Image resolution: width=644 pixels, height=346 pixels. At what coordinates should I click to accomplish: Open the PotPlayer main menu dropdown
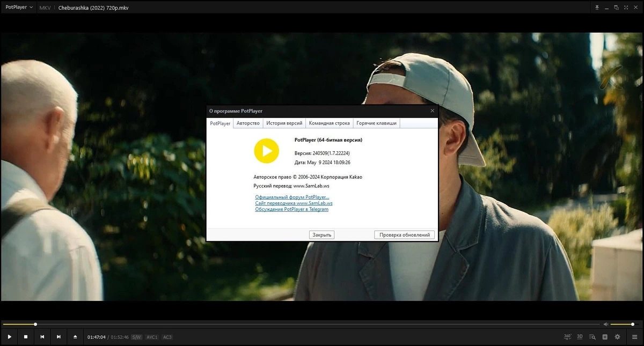tap(18, 8)
